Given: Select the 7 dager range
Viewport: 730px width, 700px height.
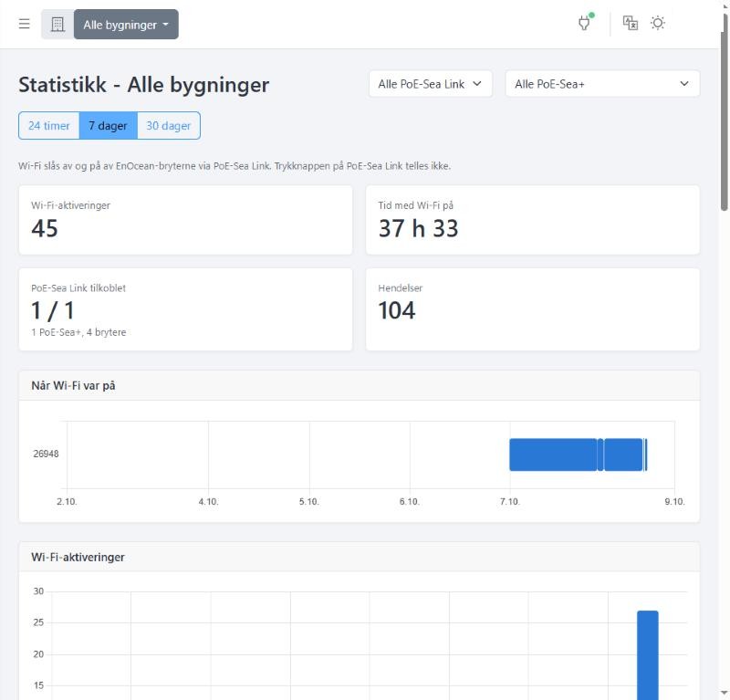Looking at the screenshot, I should click(108, 125).
